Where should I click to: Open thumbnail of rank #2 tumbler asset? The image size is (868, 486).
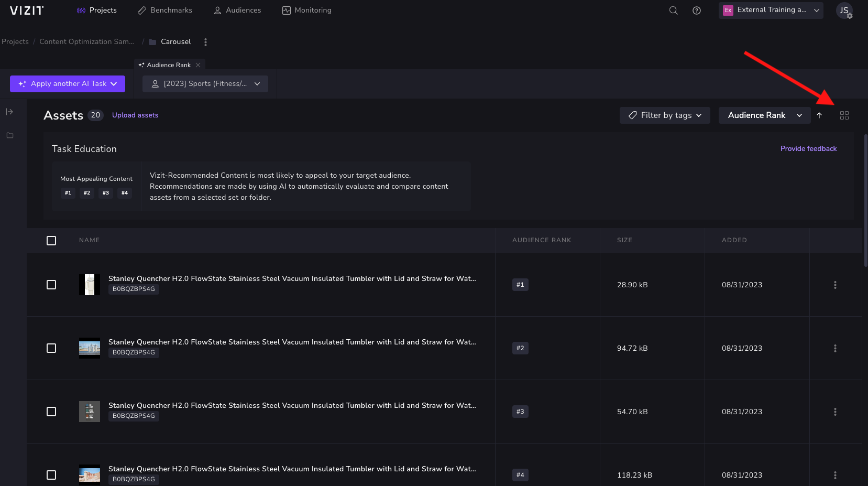(x=90, y=348)
